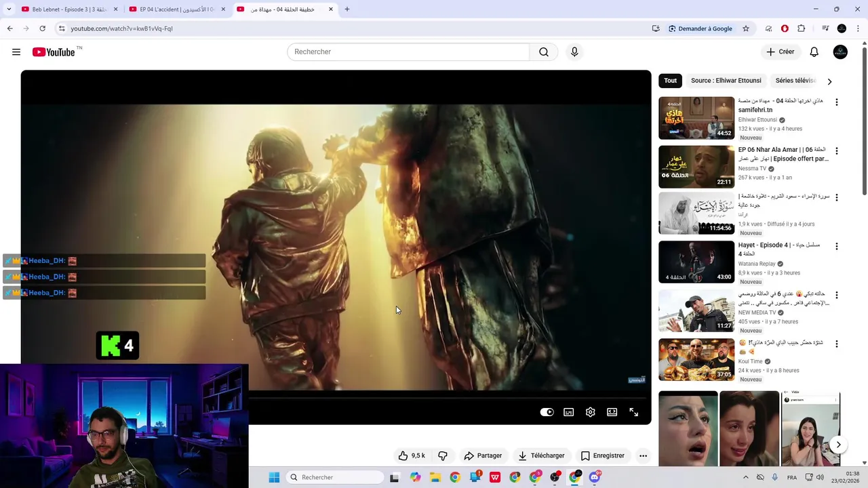Click the search magnifier button
This screenshot has width=868, height=488.
544,52
